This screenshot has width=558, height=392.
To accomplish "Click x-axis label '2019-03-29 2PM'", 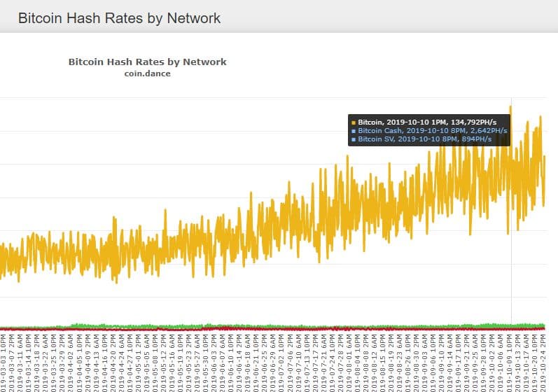I will tap(62, 363).
